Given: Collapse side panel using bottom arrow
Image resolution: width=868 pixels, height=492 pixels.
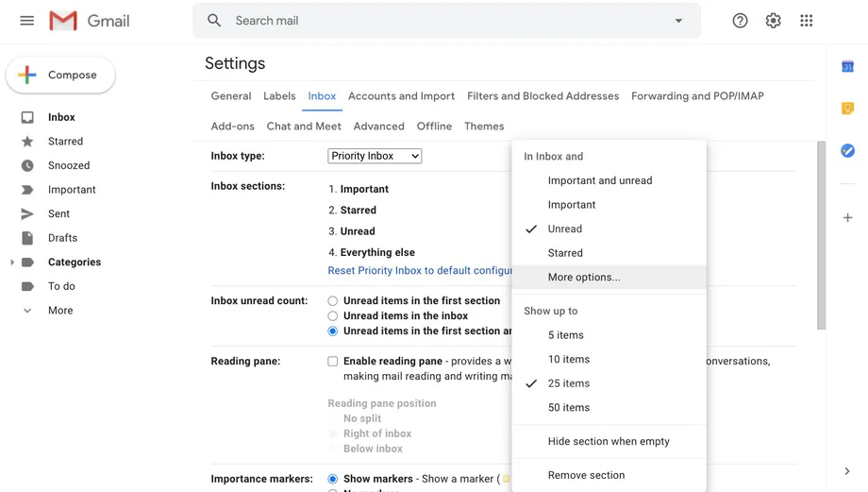Looking at the screenshot, I should click(x=847, y=471).
